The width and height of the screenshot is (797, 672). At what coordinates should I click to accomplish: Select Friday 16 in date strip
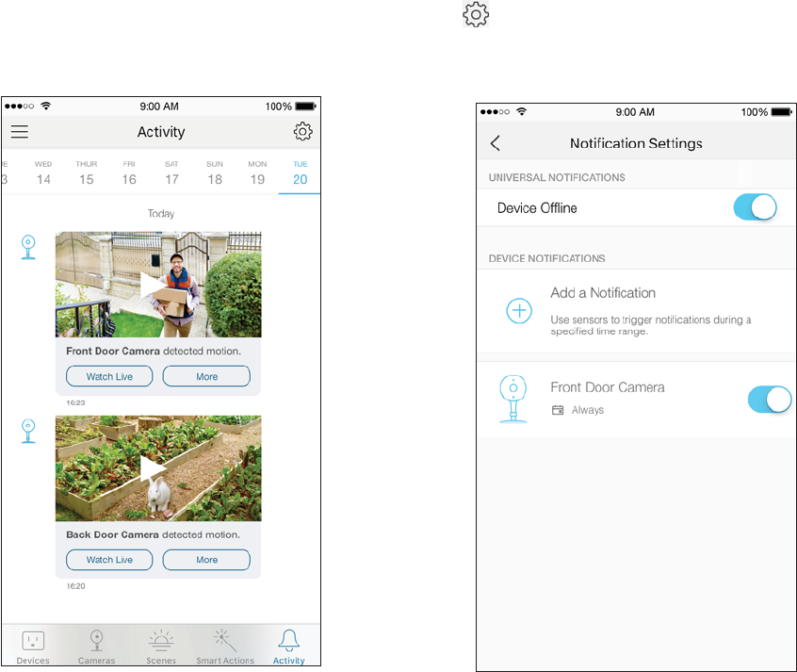point(129,173)
